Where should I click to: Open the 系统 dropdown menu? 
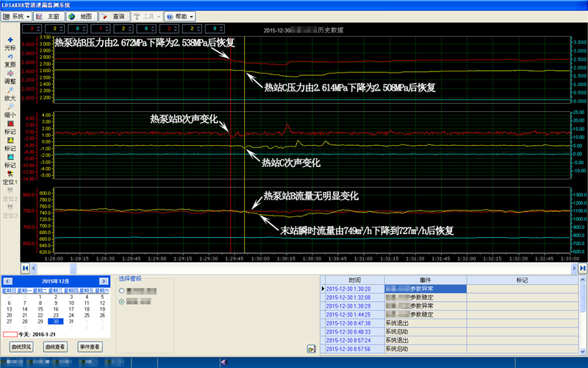[17, 15]
